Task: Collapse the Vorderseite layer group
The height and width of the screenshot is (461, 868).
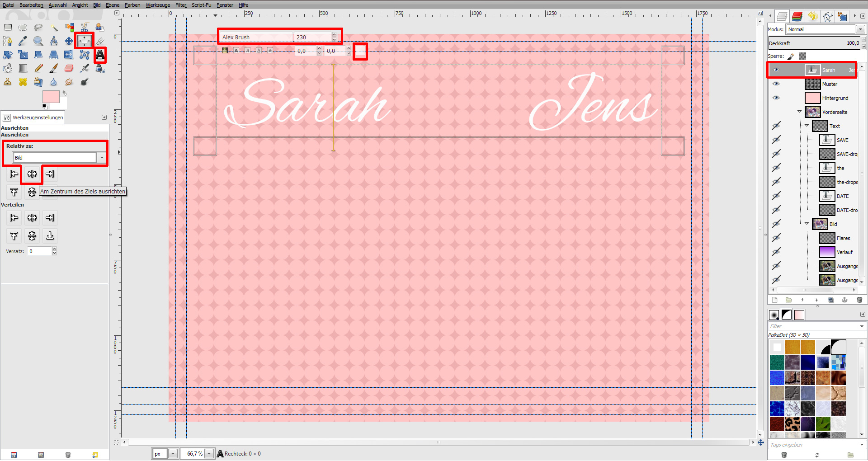Action: [799, 112]
